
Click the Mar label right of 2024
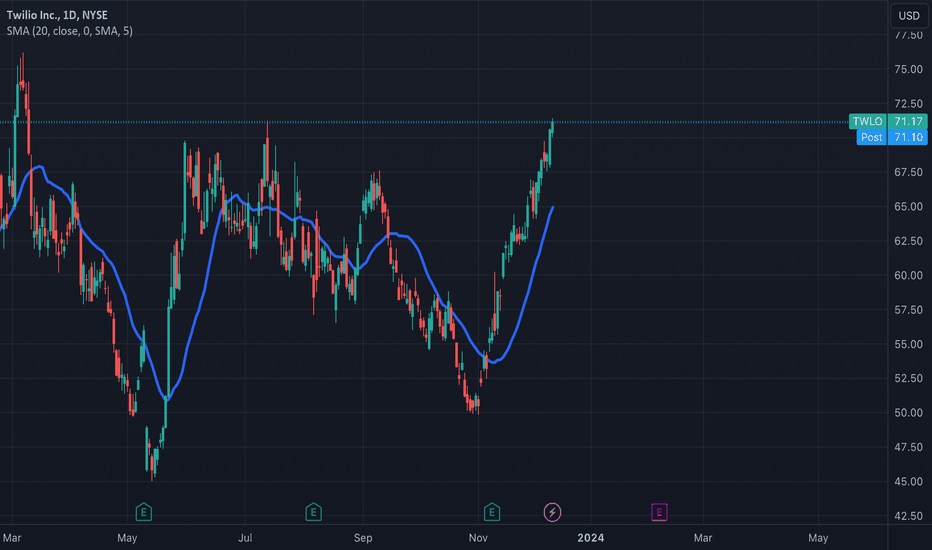(703, 538)
